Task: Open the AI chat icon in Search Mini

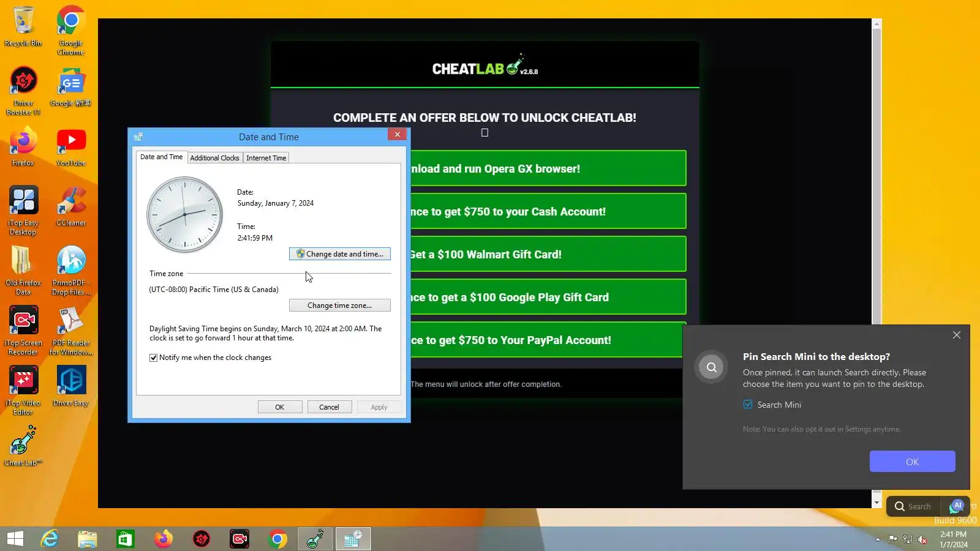Action: coord(957,506)
